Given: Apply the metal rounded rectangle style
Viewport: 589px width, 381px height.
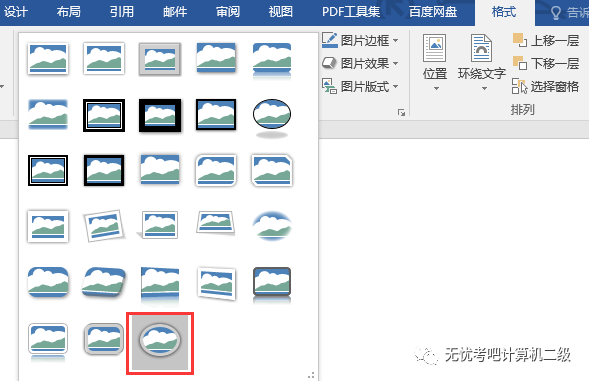Looking at the screenshot, I should pos(104,339).
